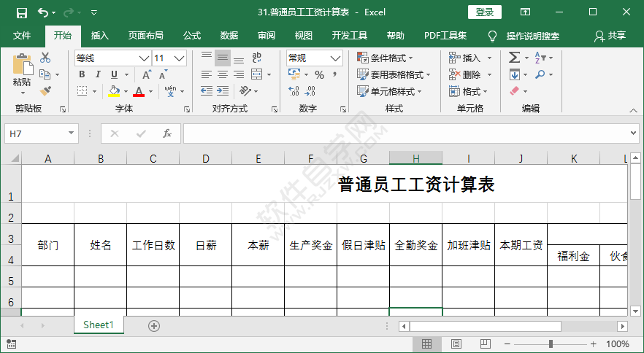The image size is (644, 353).
Task: Open the Quick Access Toolbar customize arrow
Action: pyautogui.click(x=94, y=12)
